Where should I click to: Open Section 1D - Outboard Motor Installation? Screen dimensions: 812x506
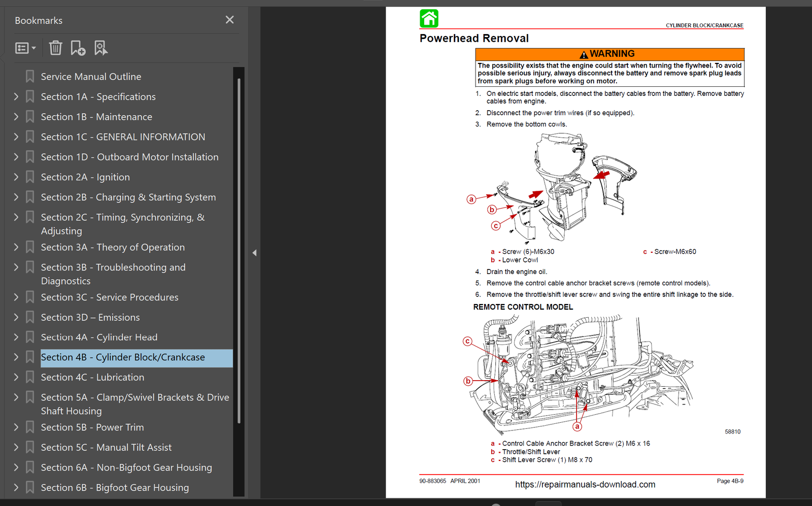tap(129, 157)
